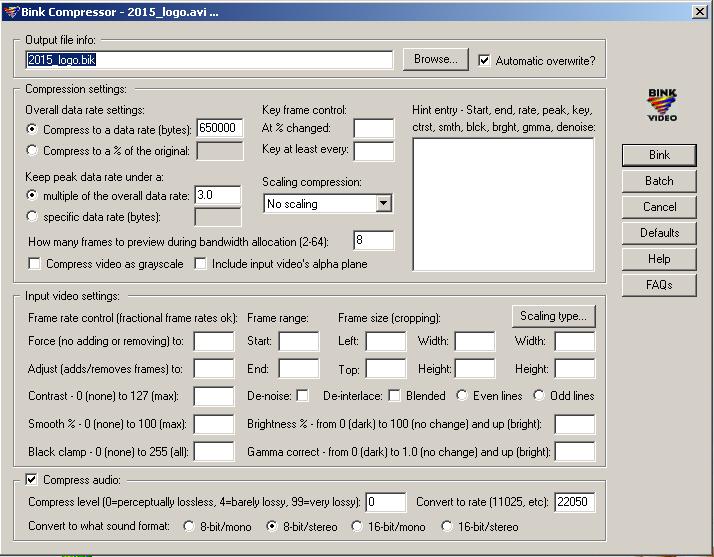714x557 pixels.
Task: Click the Bink Compressor title bar icon
Action: pyautogui.click(x=11, y=11)
